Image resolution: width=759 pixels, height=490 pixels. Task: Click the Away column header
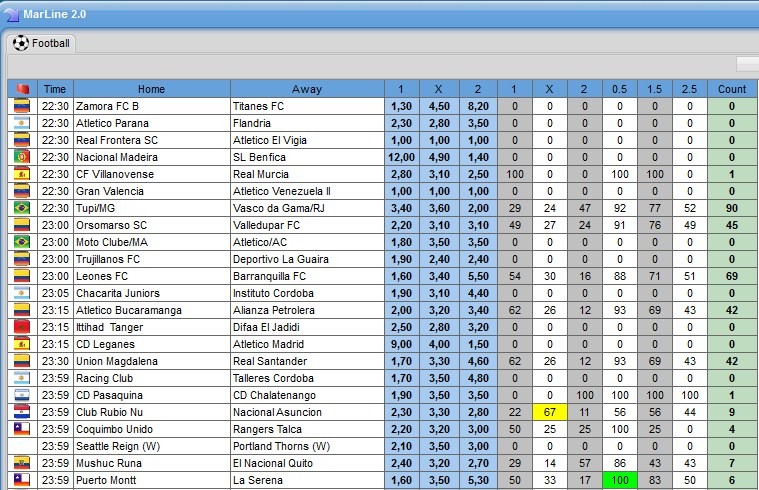point(307,89)
